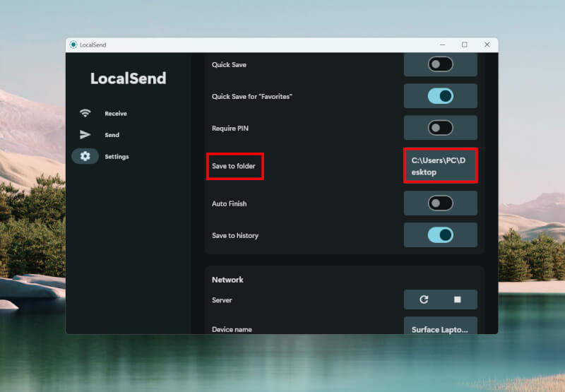The image size is (565, 392).
Task: Turn off Save to history switch
Action: tap(440, 235)
